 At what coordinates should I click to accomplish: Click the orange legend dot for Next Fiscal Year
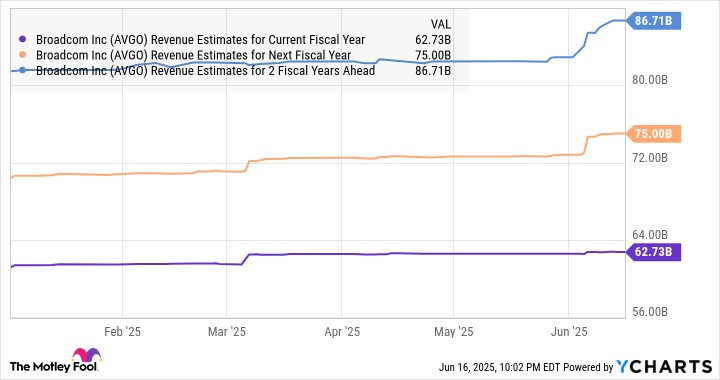pos(22,55)
